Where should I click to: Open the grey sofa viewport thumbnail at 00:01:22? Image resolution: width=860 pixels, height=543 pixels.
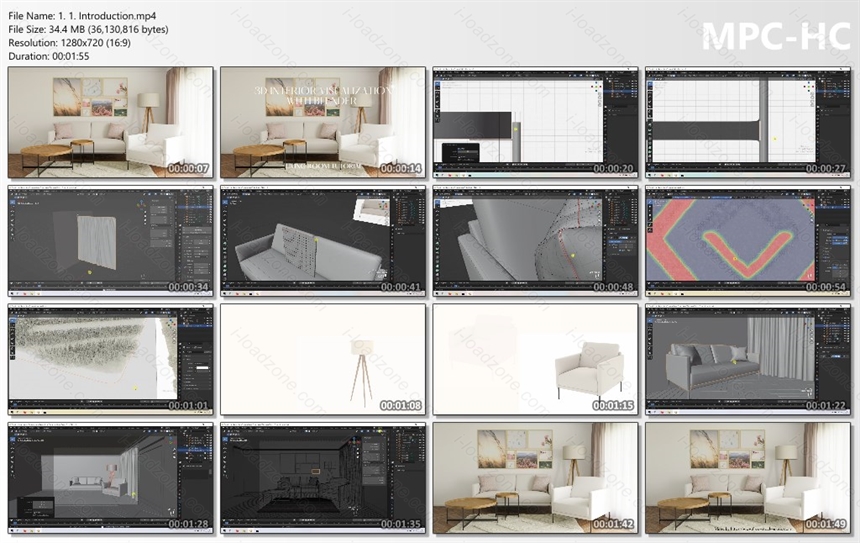(x=748, y=359)
